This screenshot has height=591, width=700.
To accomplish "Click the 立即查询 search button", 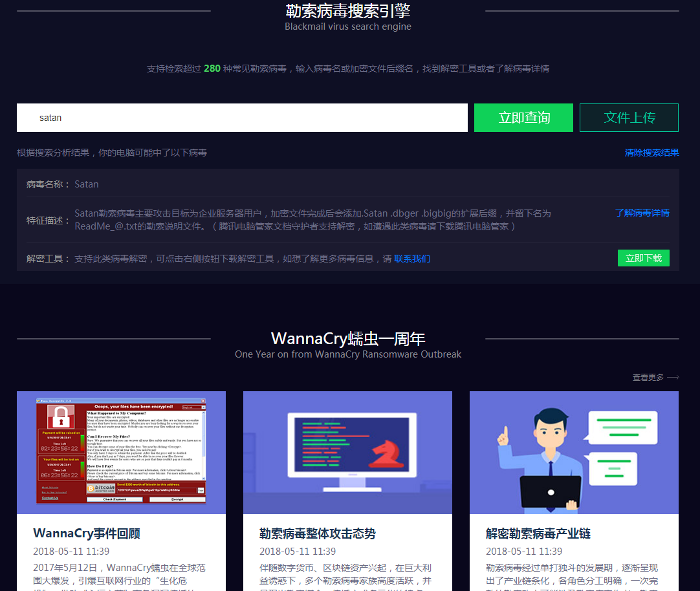I will tap(523, 118).
